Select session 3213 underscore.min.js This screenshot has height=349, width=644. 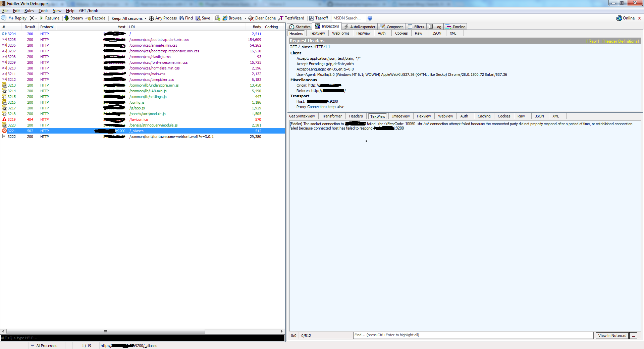tap(143, 85)
